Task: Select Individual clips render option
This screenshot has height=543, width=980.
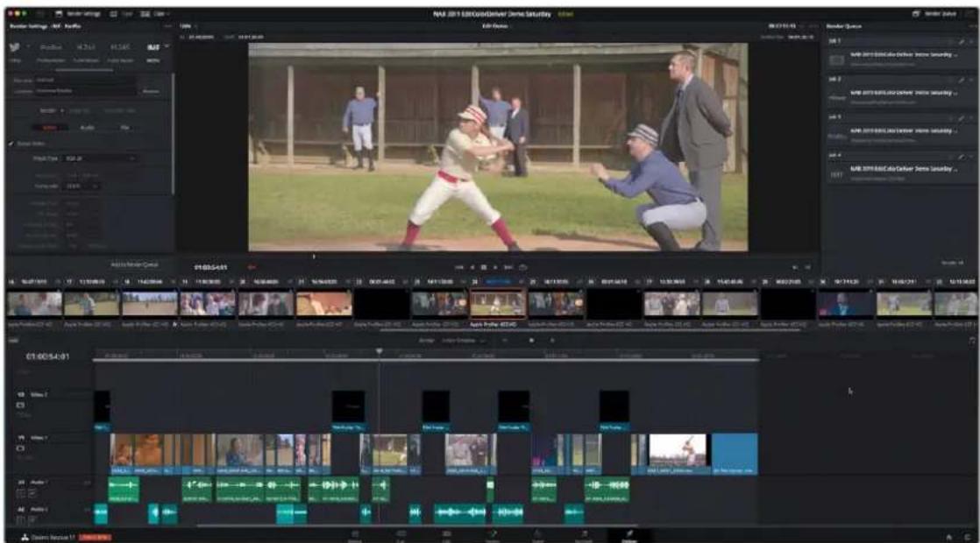Action: 119,110
